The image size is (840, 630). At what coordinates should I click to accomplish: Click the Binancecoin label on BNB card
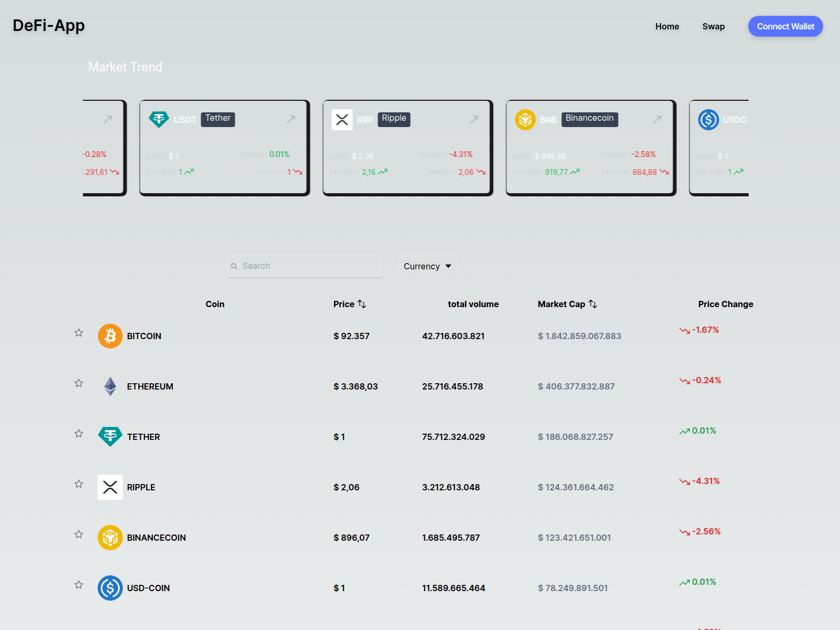[590, 119]
